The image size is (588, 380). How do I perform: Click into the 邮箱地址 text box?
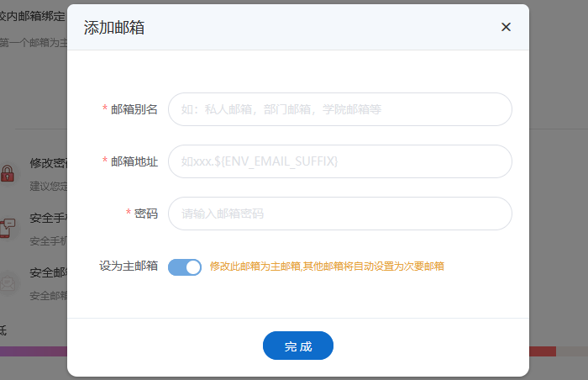339,161
